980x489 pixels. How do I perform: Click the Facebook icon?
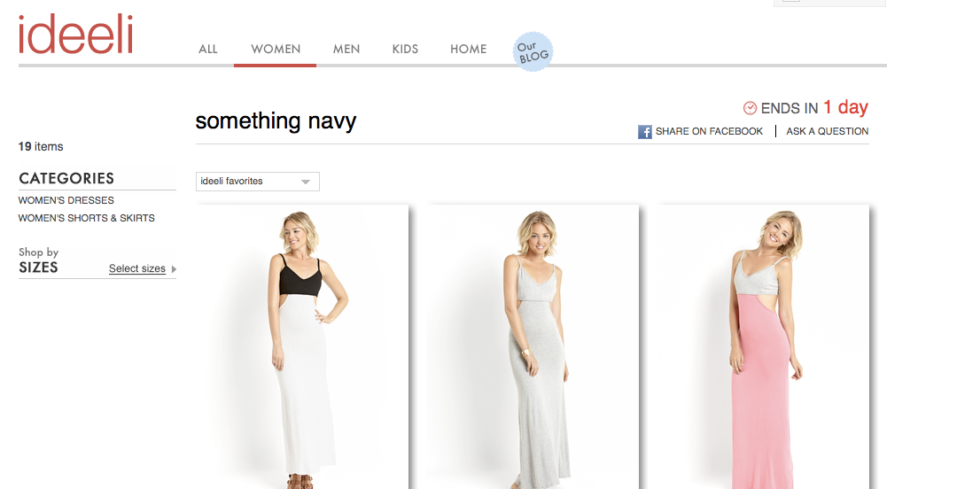pyautogui.click(x=645, y=132)
